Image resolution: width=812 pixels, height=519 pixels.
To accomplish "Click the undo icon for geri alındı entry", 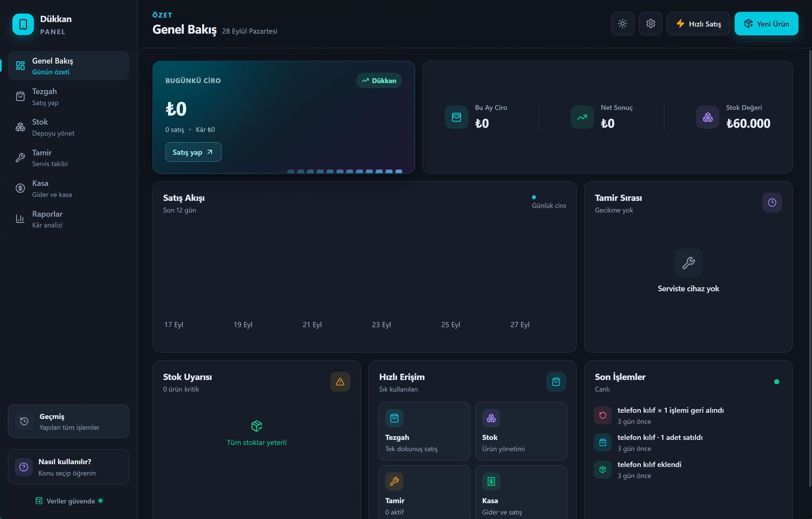I will tap(603, 415).
